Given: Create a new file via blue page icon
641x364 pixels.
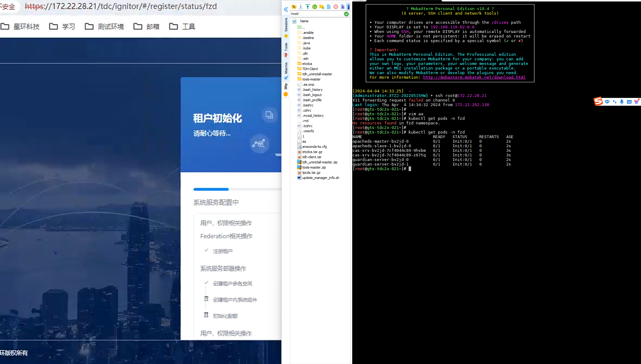Looking at the screenshot, I should 329,7.
